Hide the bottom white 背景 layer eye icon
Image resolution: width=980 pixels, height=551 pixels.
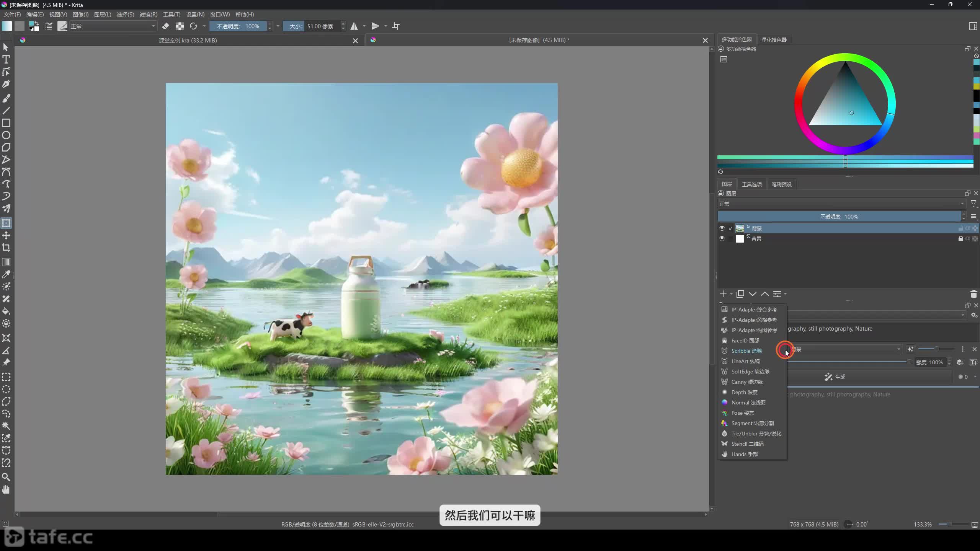pyautogui.click(x=722, y=238)
